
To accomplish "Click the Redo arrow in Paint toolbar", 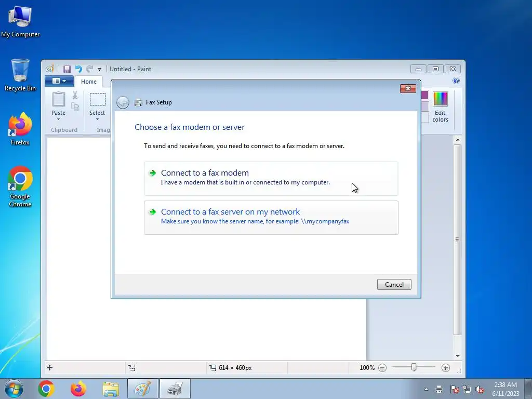I will pos(89,69).
